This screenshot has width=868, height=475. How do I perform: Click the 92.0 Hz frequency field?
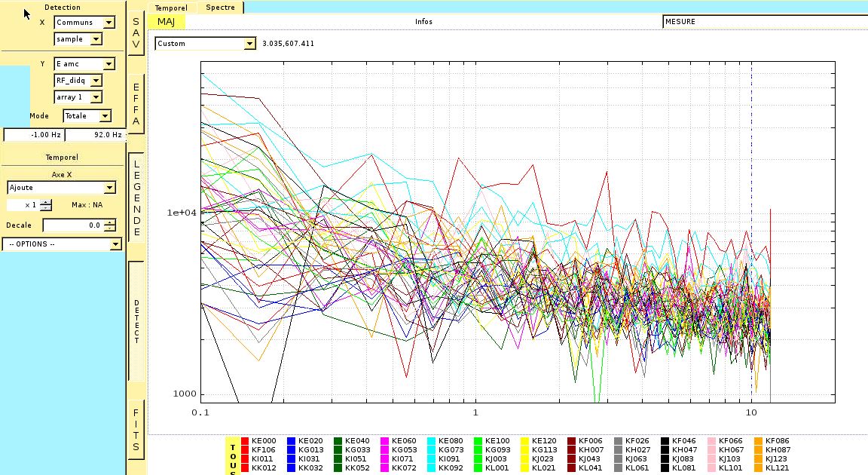[x=96, y=134]
